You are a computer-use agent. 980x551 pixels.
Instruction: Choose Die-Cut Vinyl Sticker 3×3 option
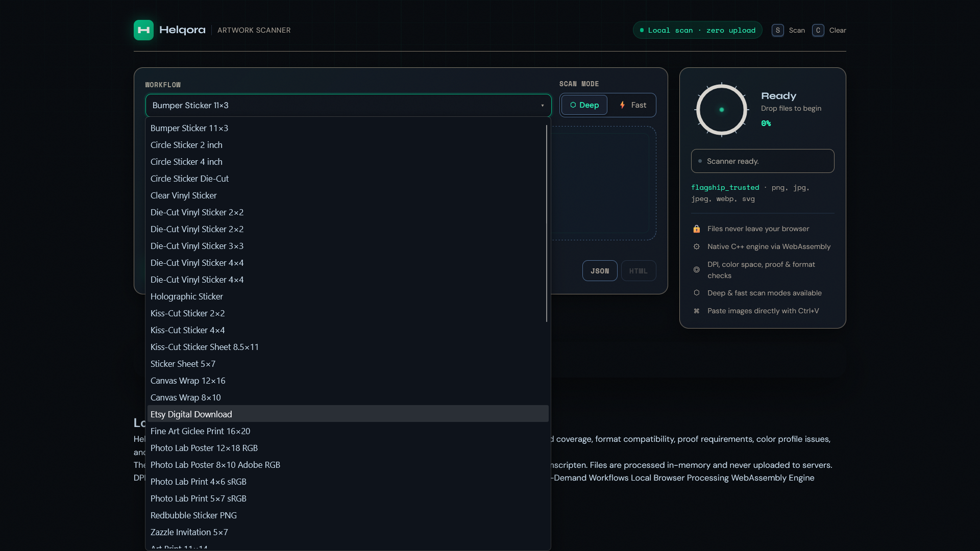coord(348,246)
